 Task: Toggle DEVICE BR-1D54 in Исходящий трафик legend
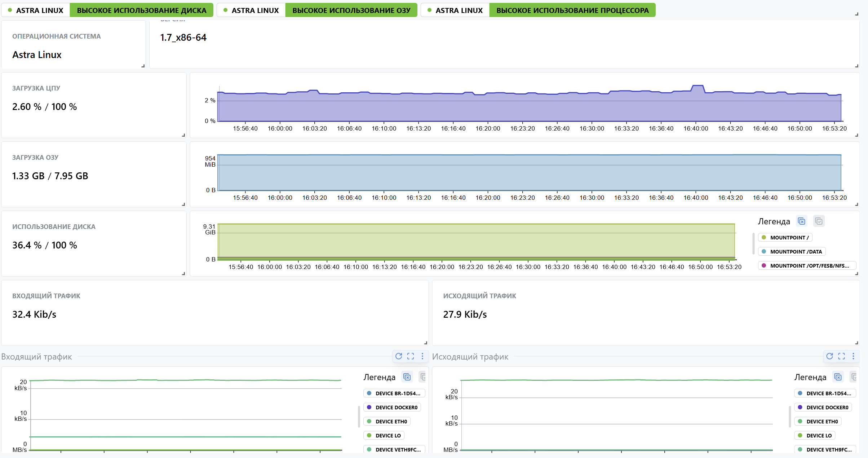click(x=825, y=393)
